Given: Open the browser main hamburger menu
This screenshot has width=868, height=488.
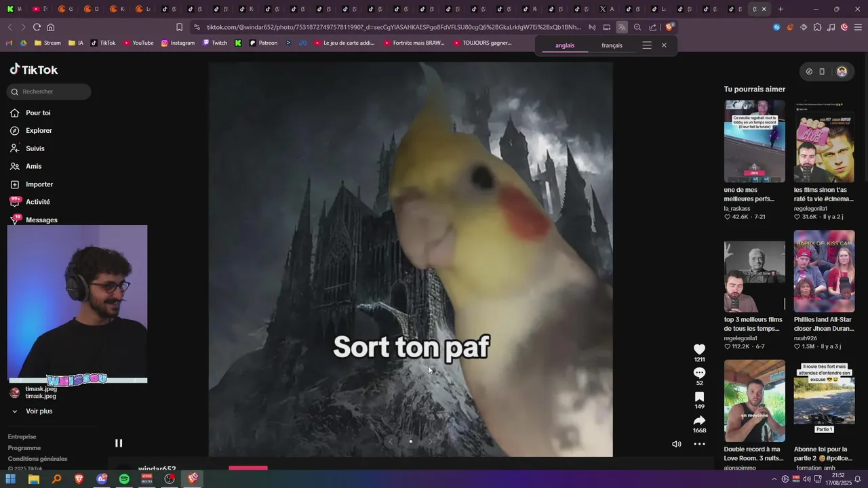Looking at the screenshot, I should 858,27.
